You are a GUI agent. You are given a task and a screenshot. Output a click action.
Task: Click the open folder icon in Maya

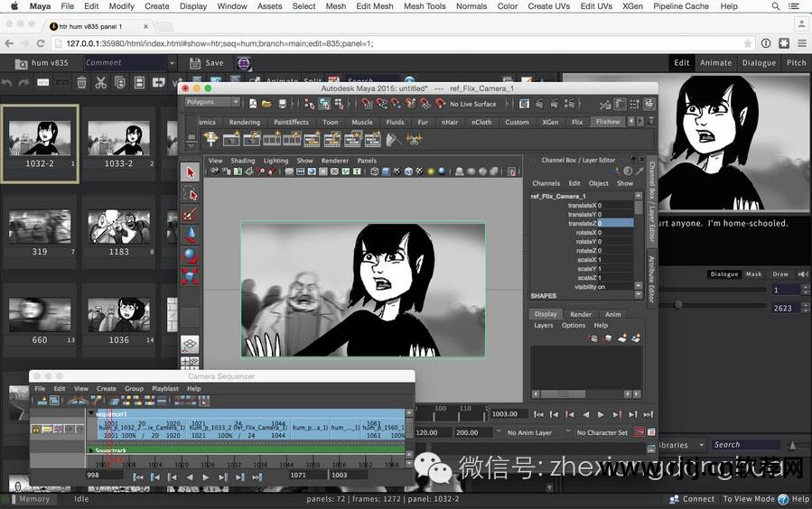pyautogui.click(x=267, y=104)
